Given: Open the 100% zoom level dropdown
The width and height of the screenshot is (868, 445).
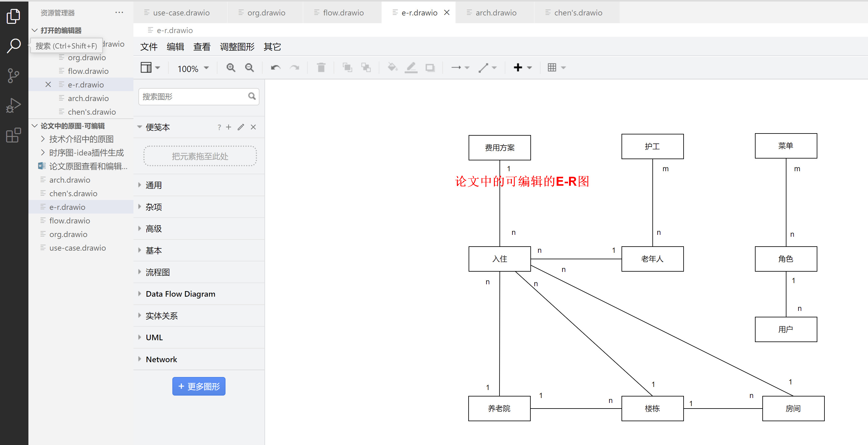Looking at the screenshot, I should (x=192, y=68).
